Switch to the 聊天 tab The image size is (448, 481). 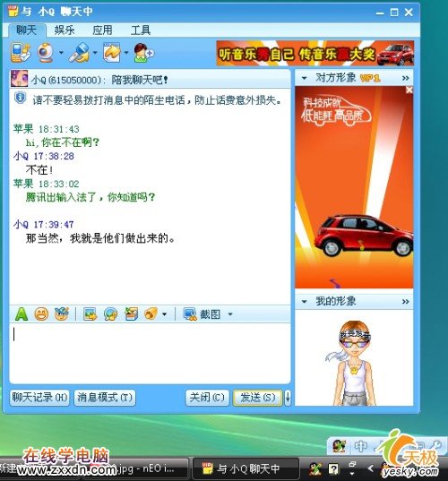point(27,30)
